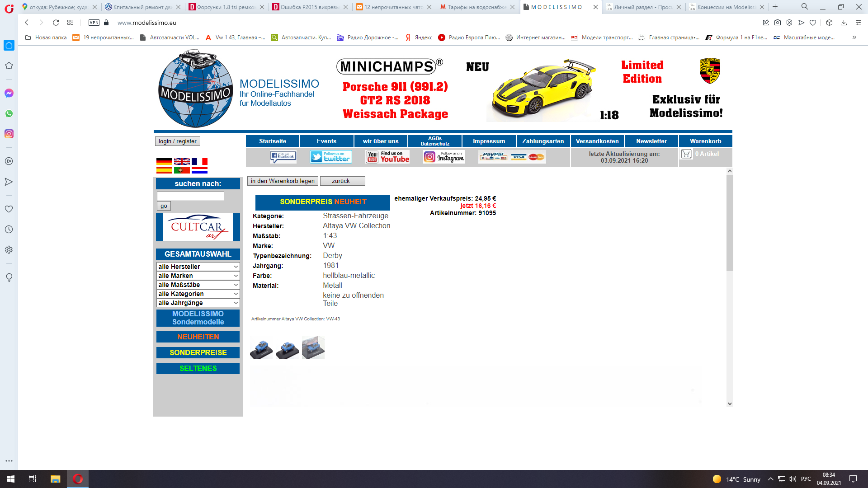The image size is (868, 488).
Task: Click the suchen nach search field
Action: [190, 196]
